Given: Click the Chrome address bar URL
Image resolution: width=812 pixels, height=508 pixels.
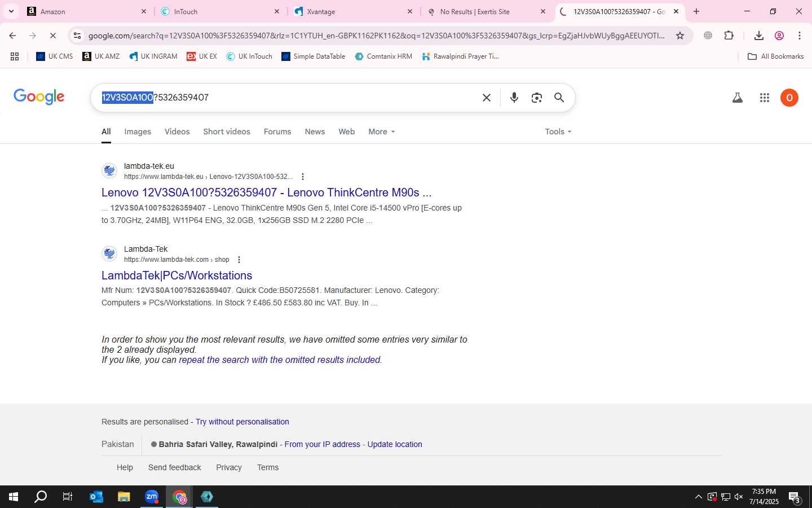Looking at the screenshot, I should (377, 36).
